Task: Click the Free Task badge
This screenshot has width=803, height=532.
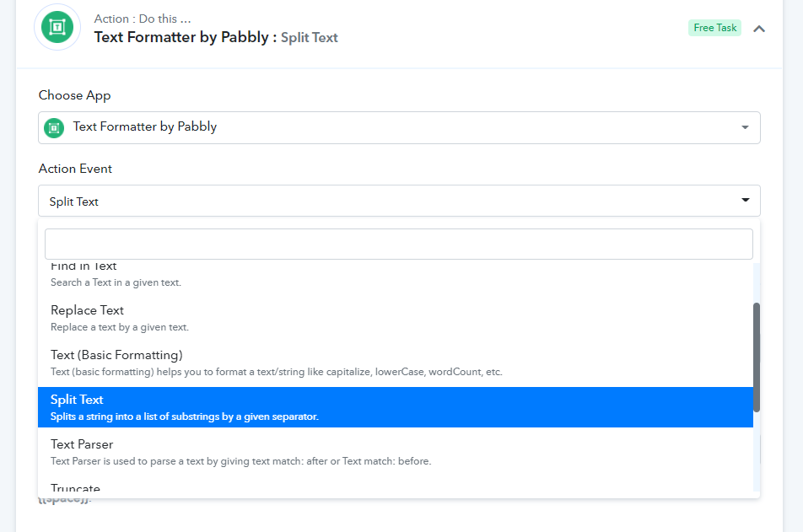Action: coord(715,28)
